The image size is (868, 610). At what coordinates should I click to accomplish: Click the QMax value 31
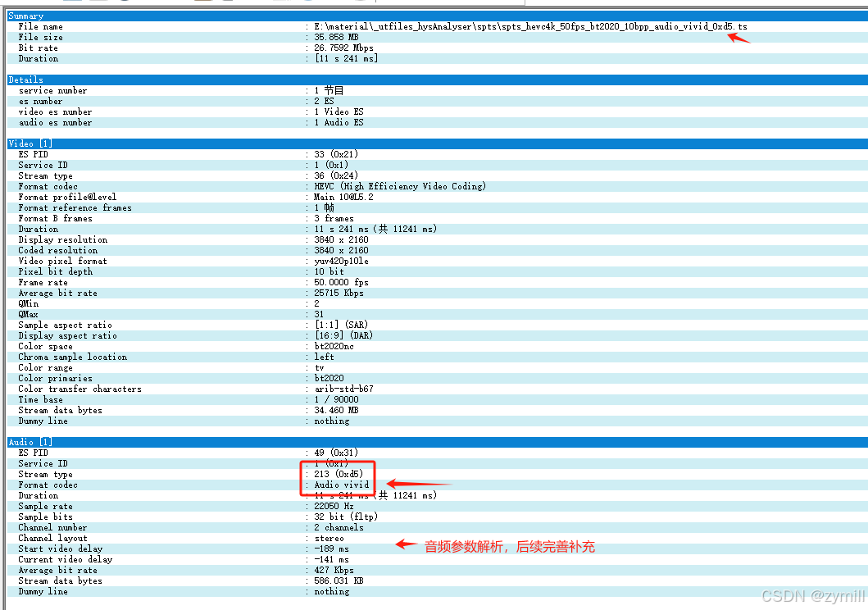coord(319,314)
